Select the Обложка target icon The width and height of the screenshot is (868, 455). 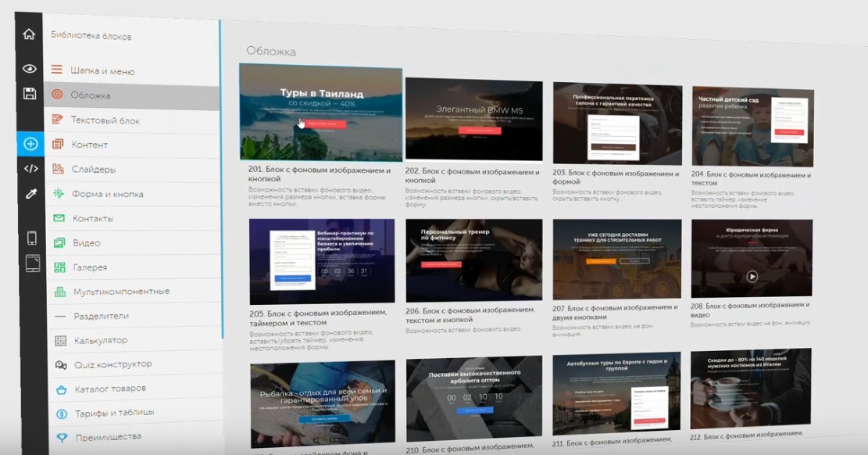(x=57, y=95)
